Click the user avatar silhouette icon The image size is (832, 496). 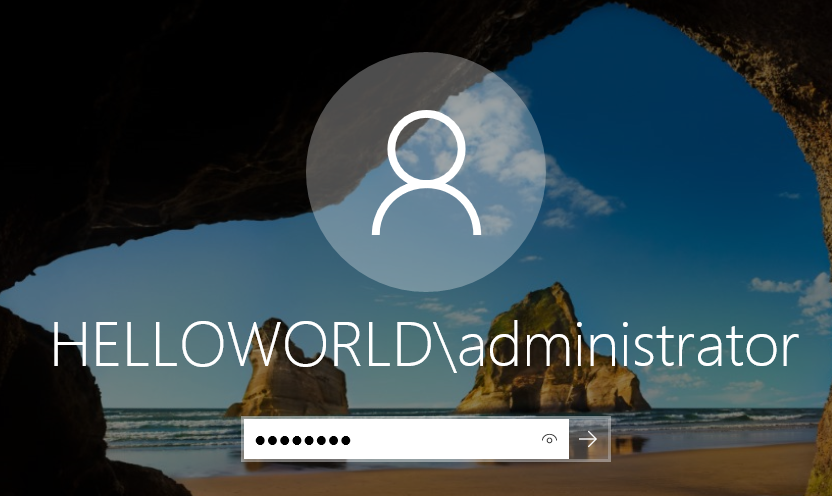425,173
